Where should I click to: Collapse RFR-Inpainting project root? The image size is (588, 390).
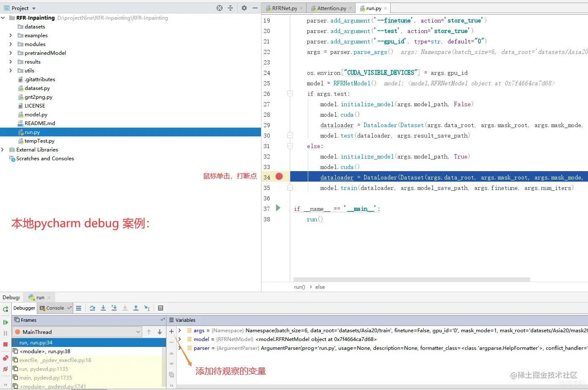tap(3, 18)
